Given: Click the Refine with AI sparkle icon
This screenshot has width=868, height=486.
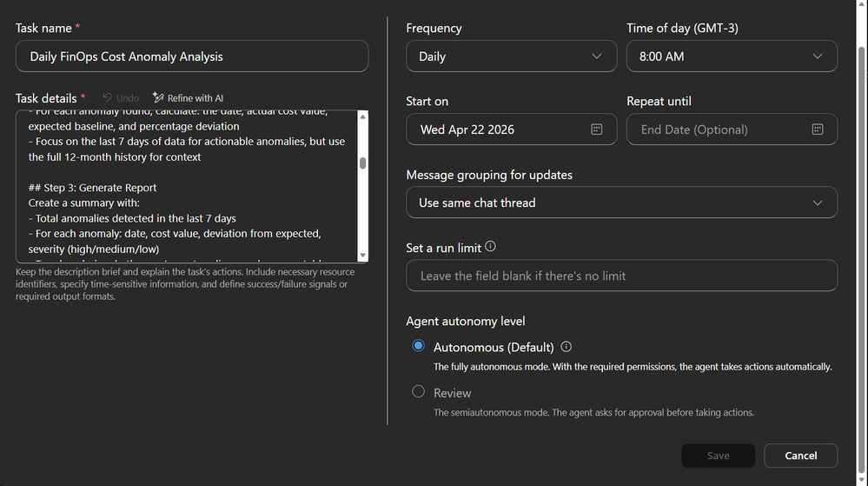Looking at the screenshot, I should click(x=158, y=98).
